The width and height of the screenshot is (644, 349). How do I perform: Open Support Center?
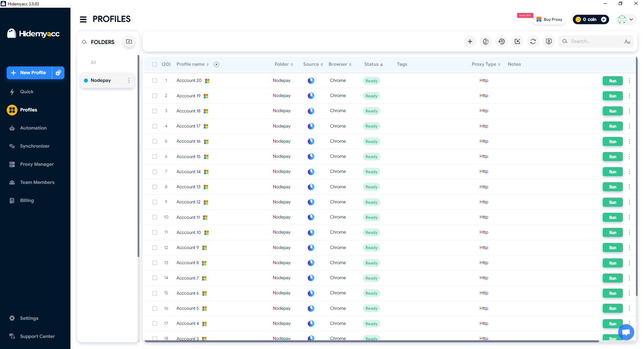point(37,336)
